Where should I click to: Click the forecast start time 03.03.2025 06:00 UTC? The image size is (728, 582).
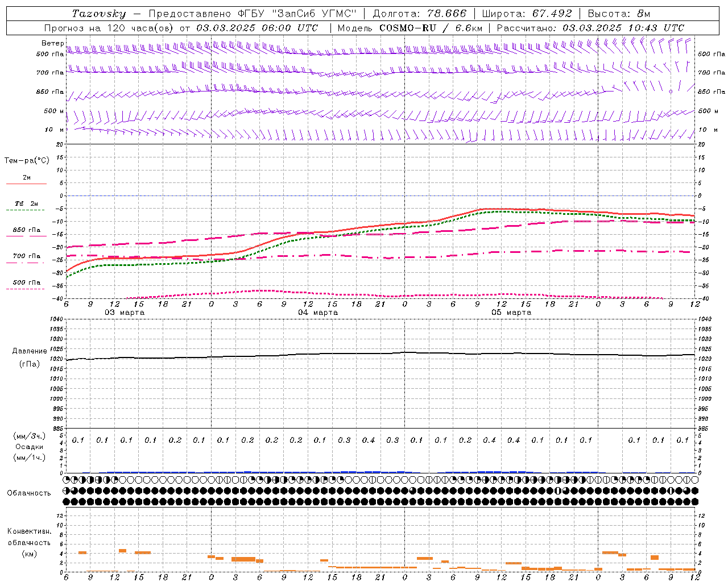point(257,28)
